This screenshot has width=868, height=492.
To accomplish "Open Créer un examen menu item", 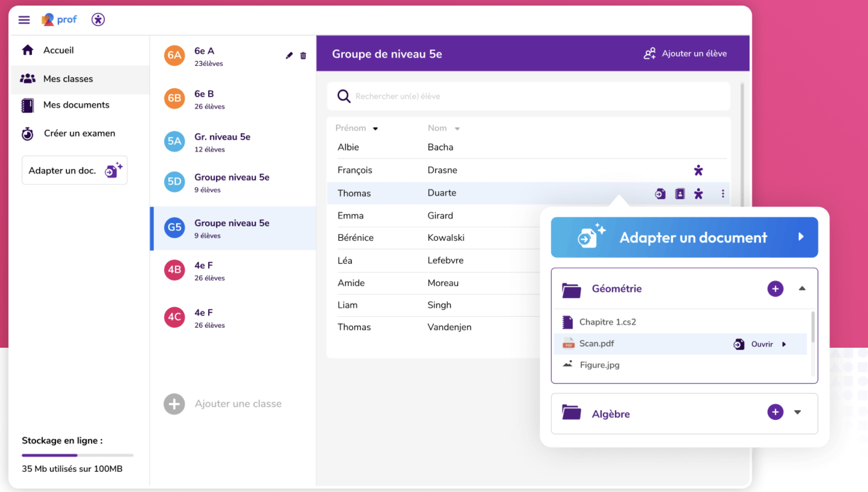I will pos(79,134).
